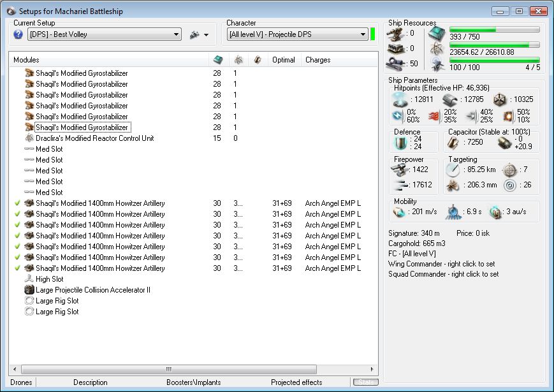Click the powergrid resource icon

click(x=437, y=48)
